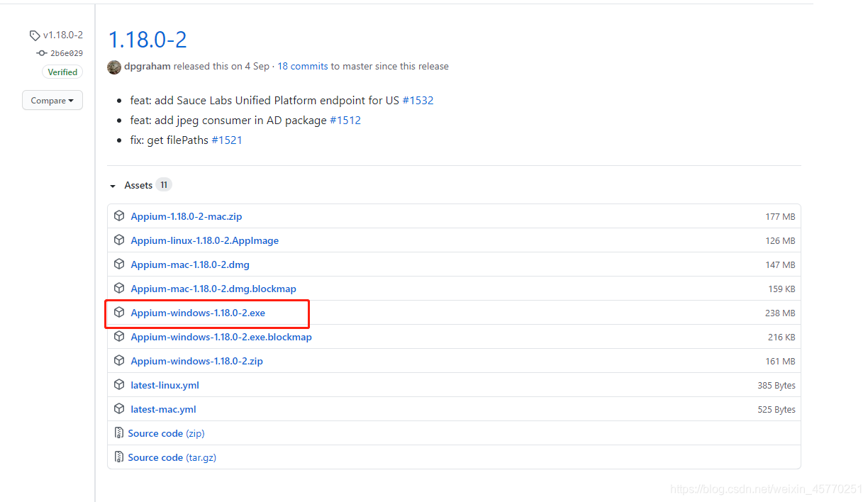Image resolution: width=868 pixels, height=502 pixels.
Task: Download Appium-mac-1.18.0-2.dmg
Action: (x=190, y=264)
